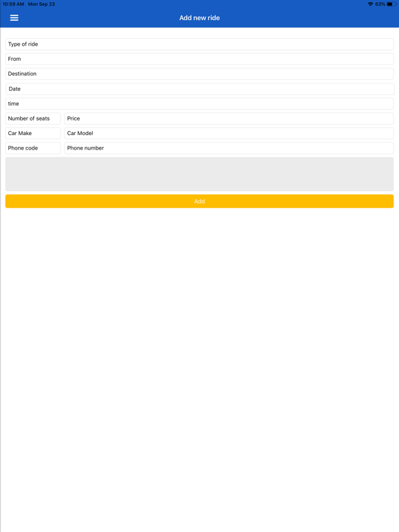
Task: Focus the Price field
Action: [x=229, y=118]
